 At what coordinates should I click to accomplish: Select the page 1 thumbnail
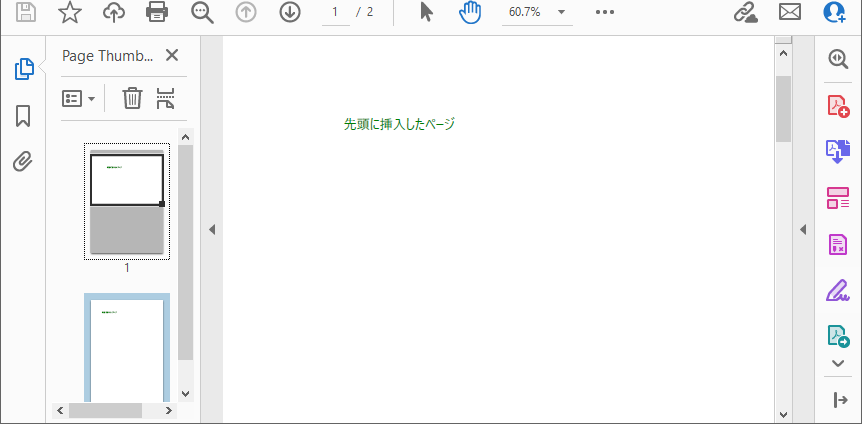(127, 201)
